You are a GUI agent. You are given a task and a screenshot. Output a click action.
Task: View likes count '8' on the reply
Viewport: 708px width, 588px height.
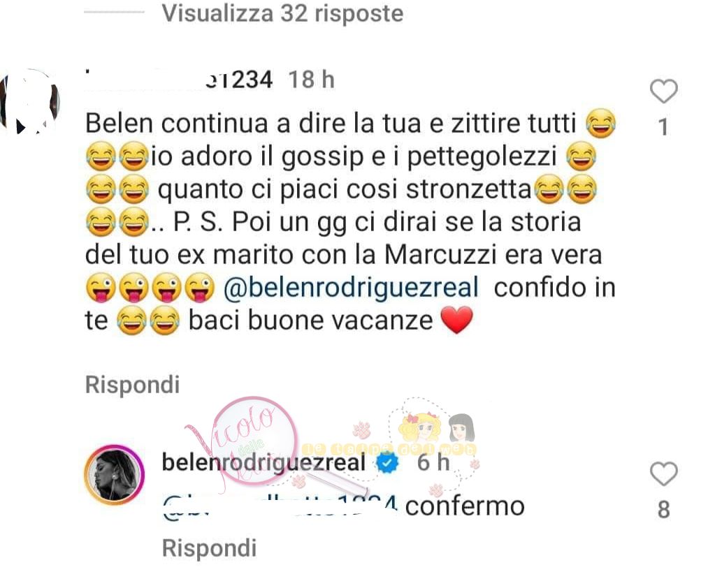pyautogui.click(x=663, y=510)
